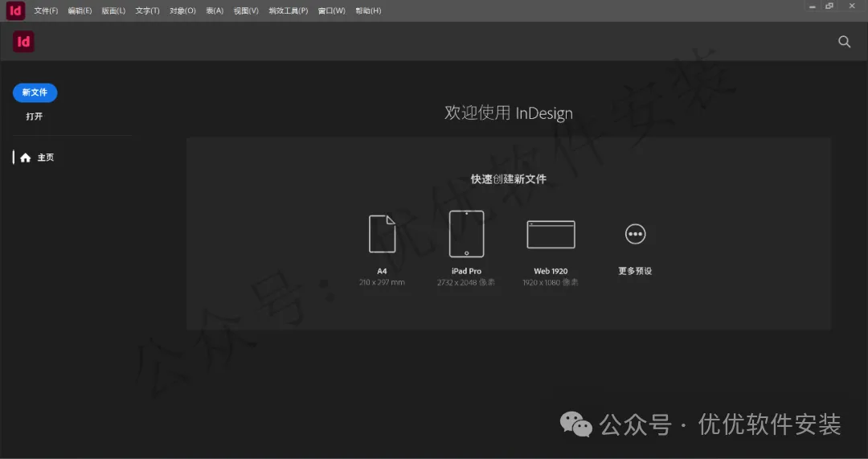868x459 pixels.
Task: Open the 视图(V) menu
Action: pyautogui.click(x=246, y=11)
